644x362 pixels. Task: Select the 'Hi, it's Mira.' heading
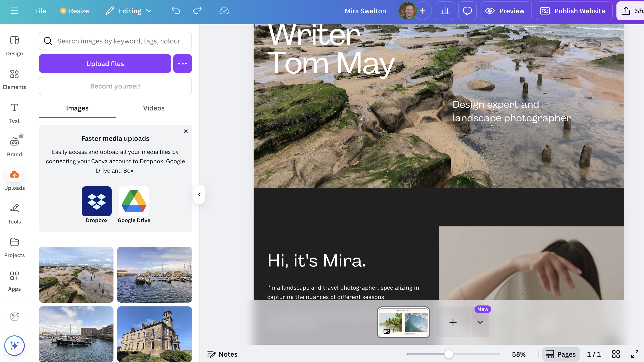point(316,260)
